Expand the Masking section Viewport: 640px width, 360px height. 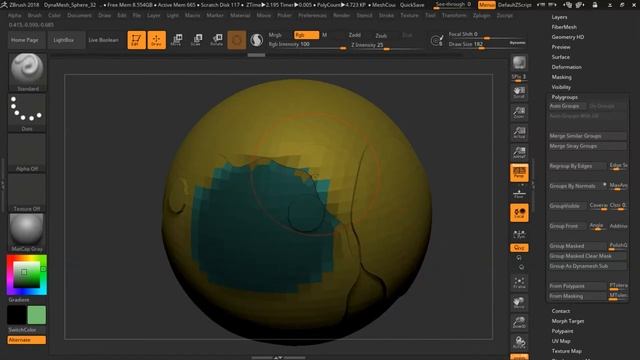tap(562, 77)
